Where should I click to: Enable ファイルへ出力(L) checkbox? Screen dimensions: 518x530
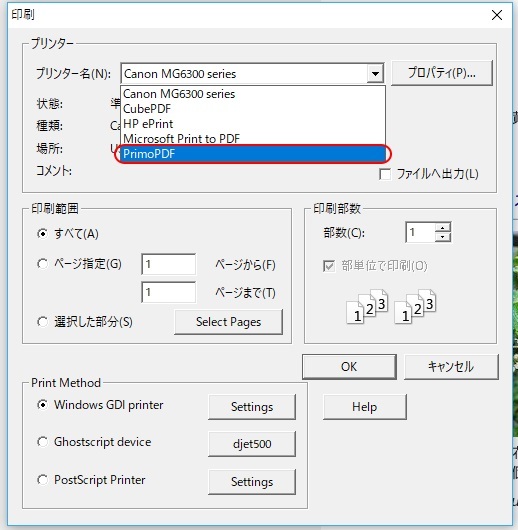click(385, 174)
